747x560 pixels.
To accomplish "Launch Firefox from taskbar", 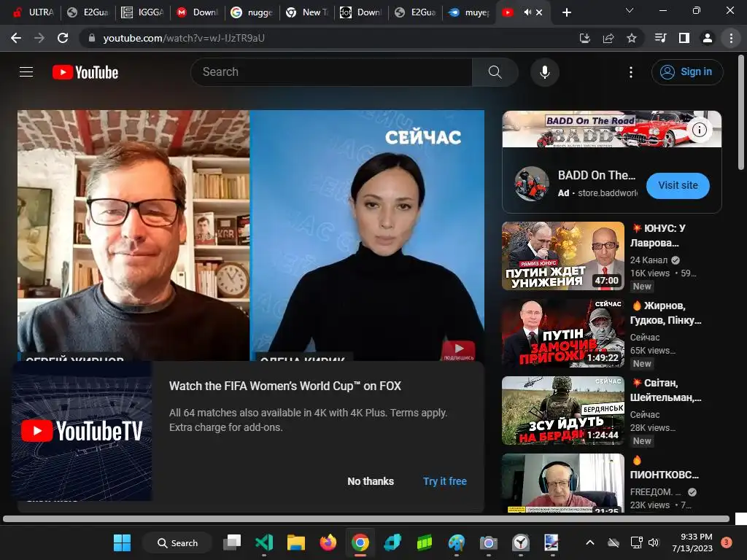I will point(328,542).
